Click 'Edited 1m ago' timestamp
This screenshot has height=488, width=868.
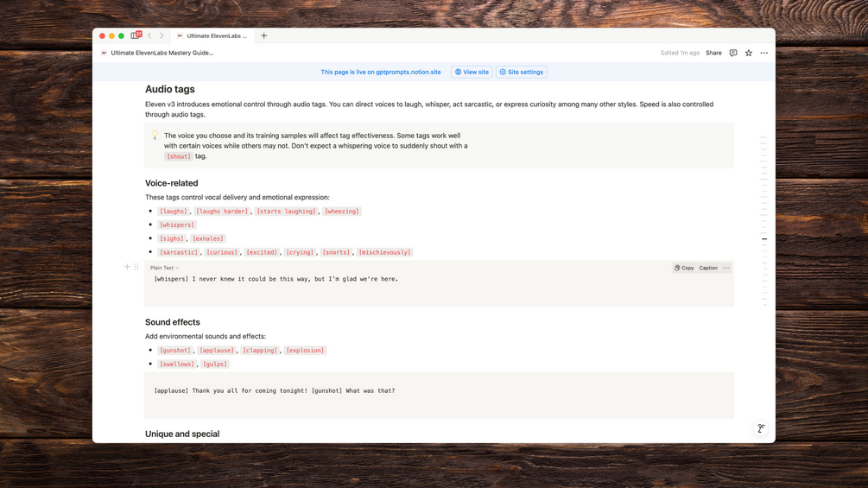click(x=680, y=53)
